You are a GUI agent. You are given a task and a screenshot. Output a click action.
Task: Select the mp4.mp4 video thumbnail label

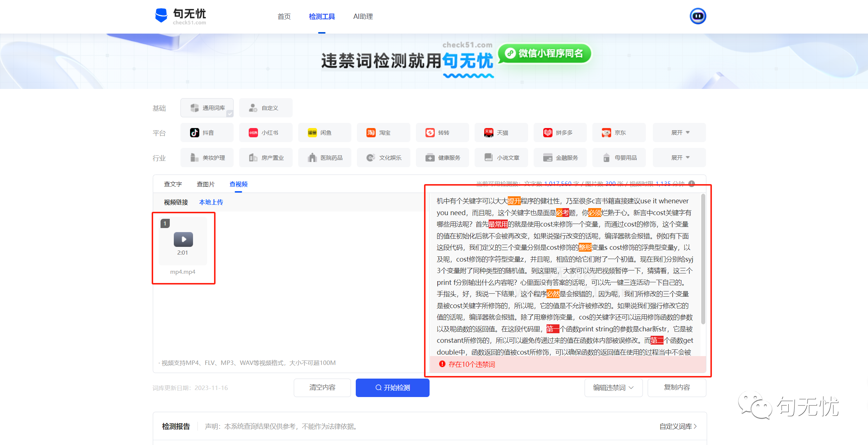[183, 272]
